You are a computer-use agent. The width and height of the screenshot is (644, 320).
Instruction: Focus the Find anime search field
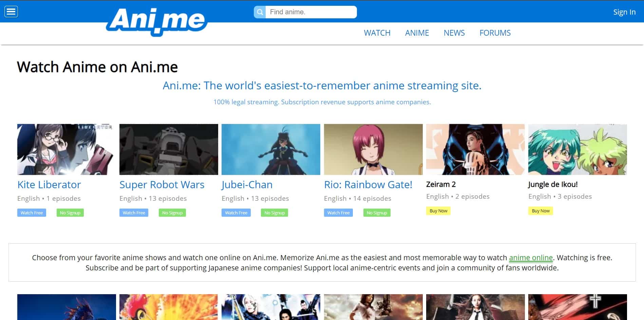coord(311,12)
